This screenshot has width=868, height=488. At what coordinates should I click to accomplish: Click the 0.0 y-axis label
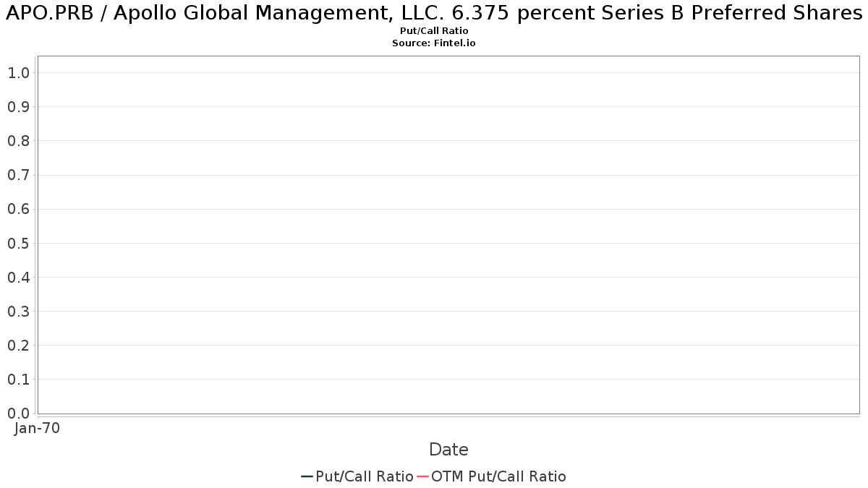coord(18,414)
